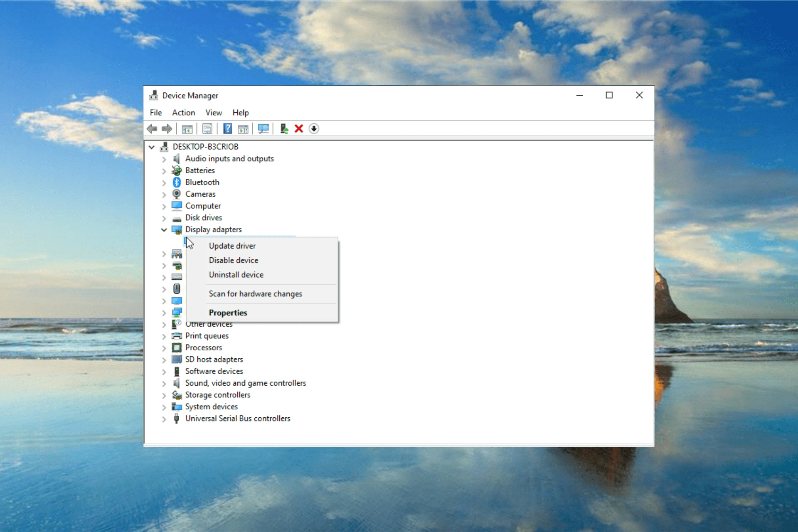Viewport: 798px width, 532px height.
Task: Expand Audio inputs and outputs
Action: [164, 159]
